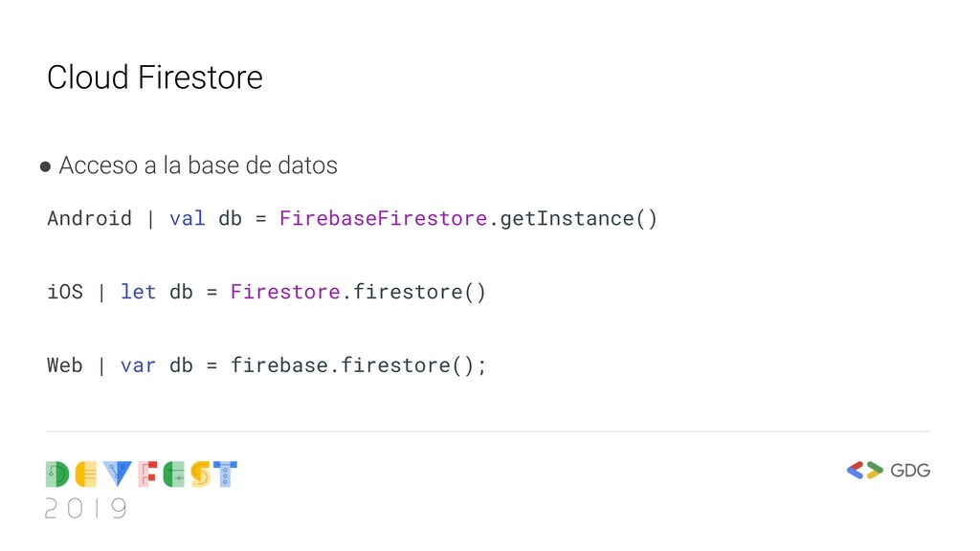The width and height of the screenshot is (980, 551).
Task: Click the blue V letter in DevFest
Action: (x=118, y=474)
